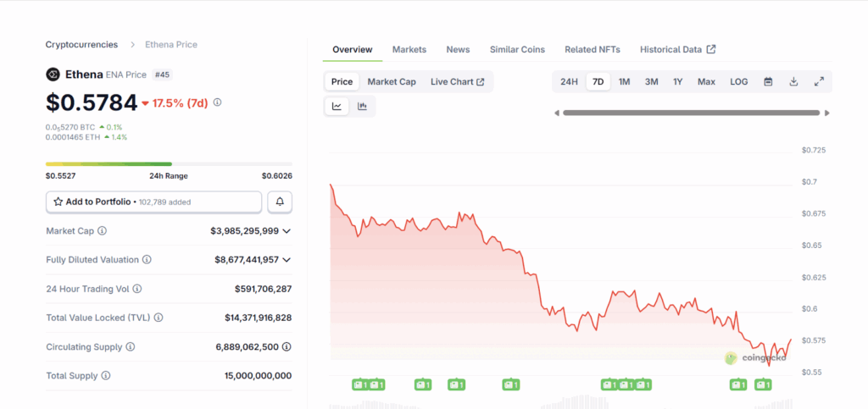Click Add to Portfolio button
Image resolution: width=868 pixels, height=409 pixels.
[x=153, y=202]
